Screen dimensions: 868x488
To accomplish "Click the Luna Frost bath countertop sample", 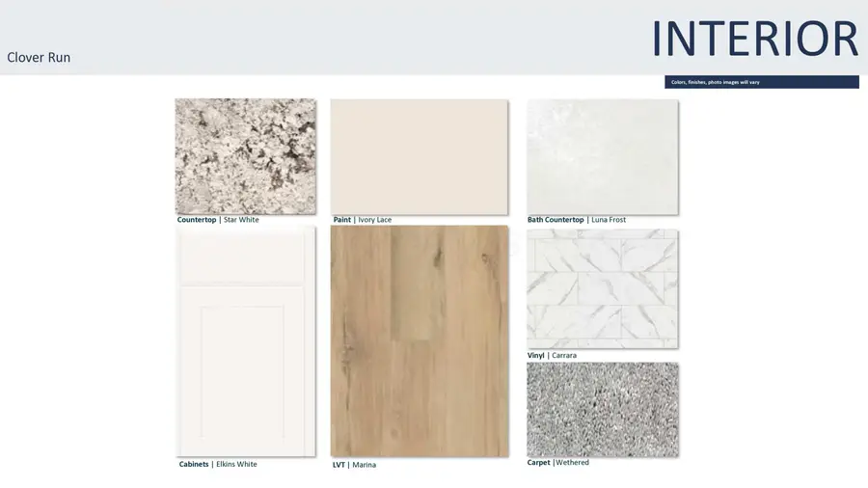I will [602, 157].
